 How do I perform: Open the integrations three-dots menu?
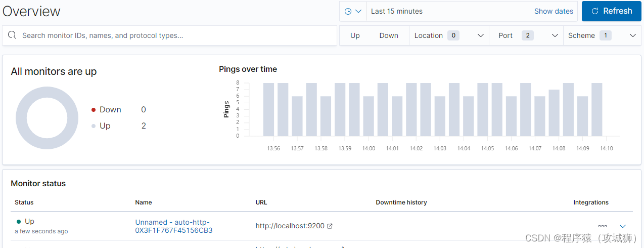602,226
